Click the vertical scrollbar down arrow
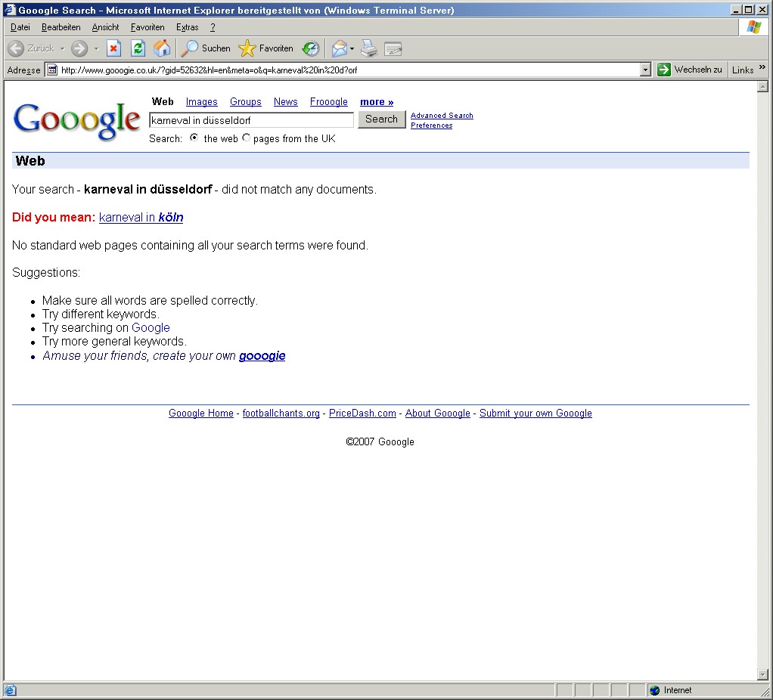 [x=762, y=674]
